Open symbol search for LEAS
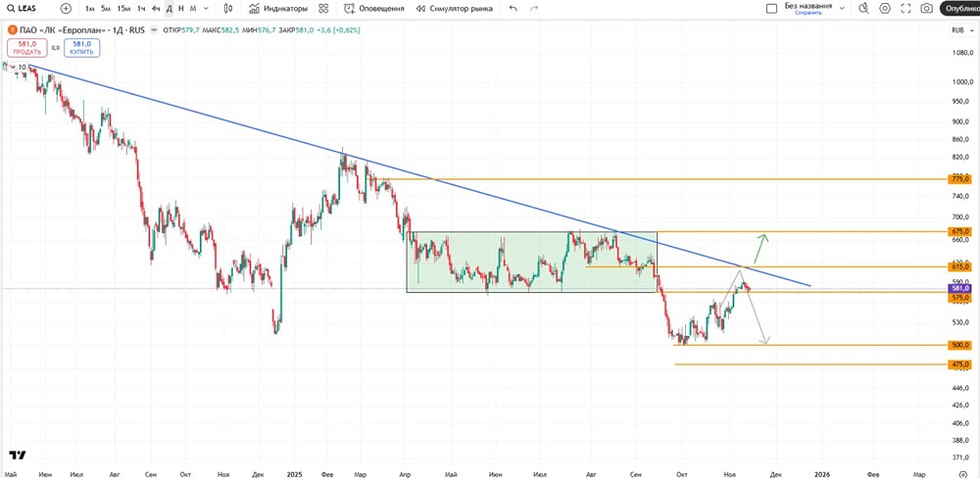This screenshot has height=478, width=980. tap(22, 9)
